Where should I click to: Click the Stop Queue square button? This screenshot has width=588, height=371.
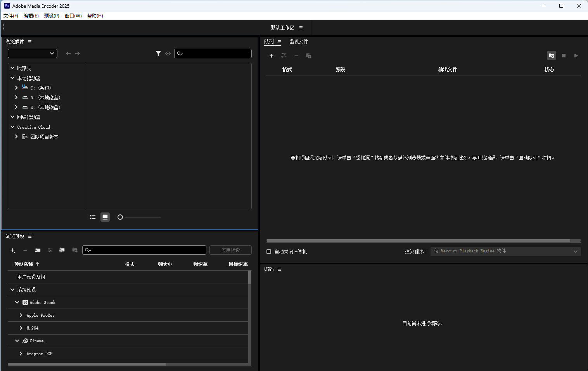(x=564, y=56)
